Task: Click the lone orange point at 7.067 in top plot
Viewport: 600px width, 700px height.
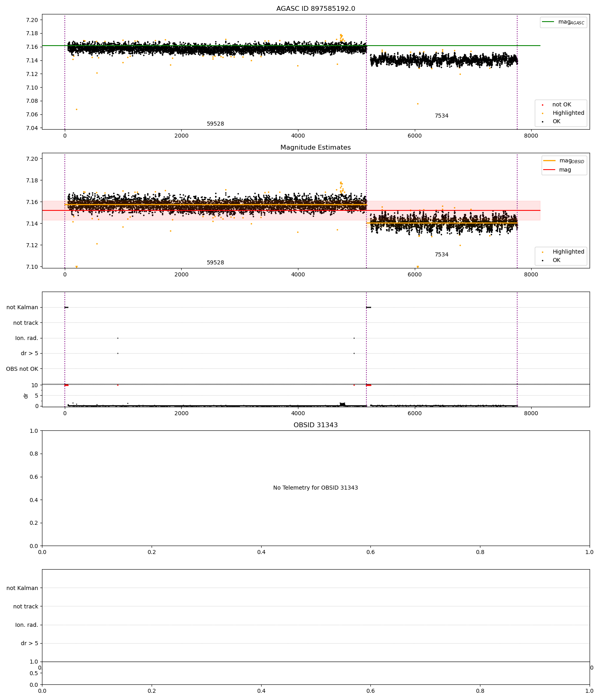Action: (76, 109)
